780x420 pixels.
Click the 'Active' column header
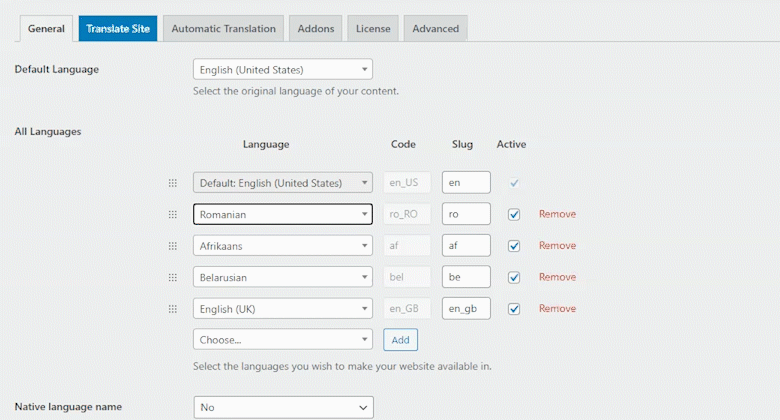pyautogui.click(x=511, y=144)
